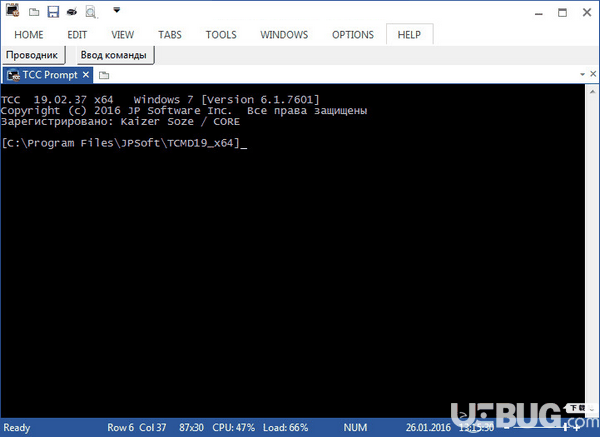
Task: Maximize the Take Command window
Action: point(562,13)
